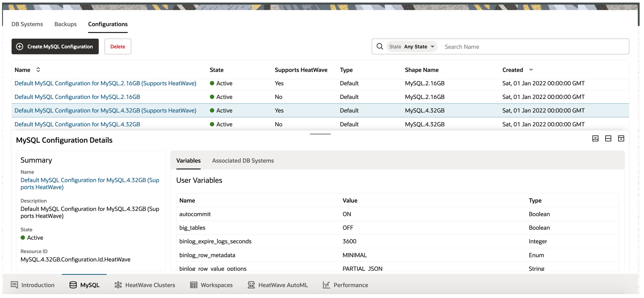Open HeatWave AutoML from the bottom bar
This screenshot has width=644, height=298.
coord(251,285)
